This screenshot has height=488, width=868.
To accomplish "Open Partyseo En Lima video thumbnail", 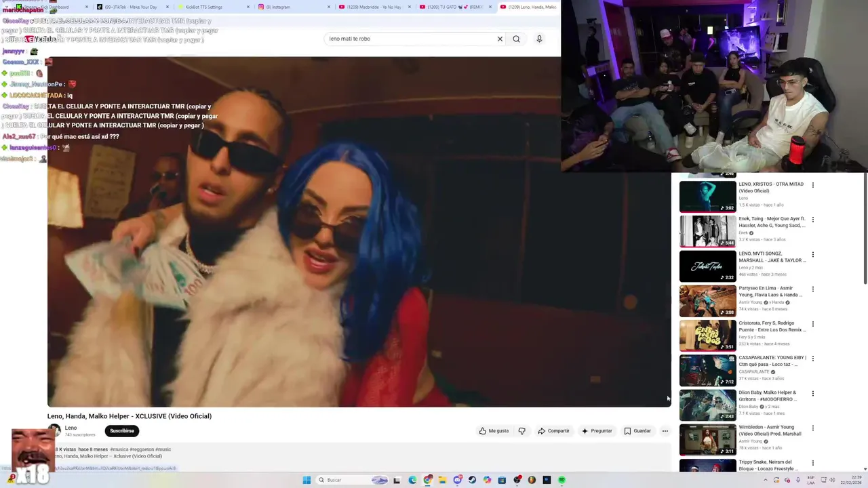I will tap(707, 300).
